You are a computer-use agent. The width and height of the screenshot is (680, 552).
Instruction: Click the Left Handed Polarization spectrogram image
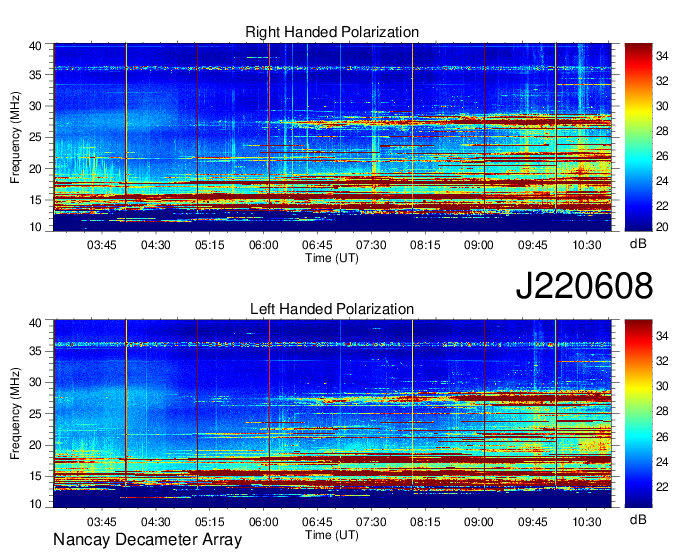point(332,414)
